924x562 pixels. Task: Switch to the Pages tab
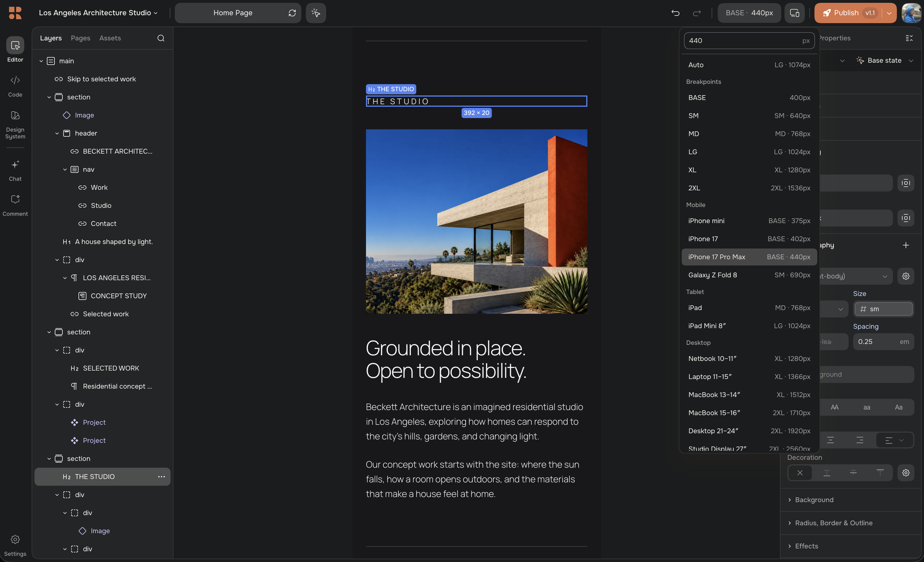(80, 38)
